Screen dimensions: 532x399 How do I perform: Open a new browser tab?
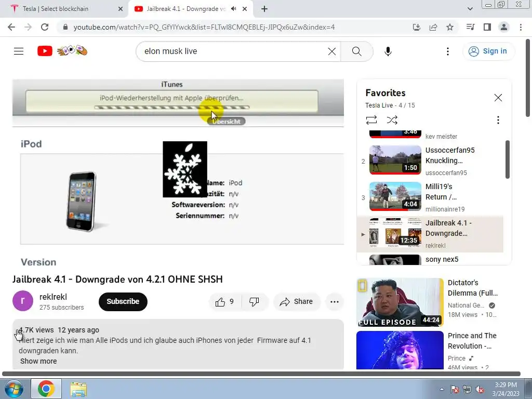click(x=264, y=9)
